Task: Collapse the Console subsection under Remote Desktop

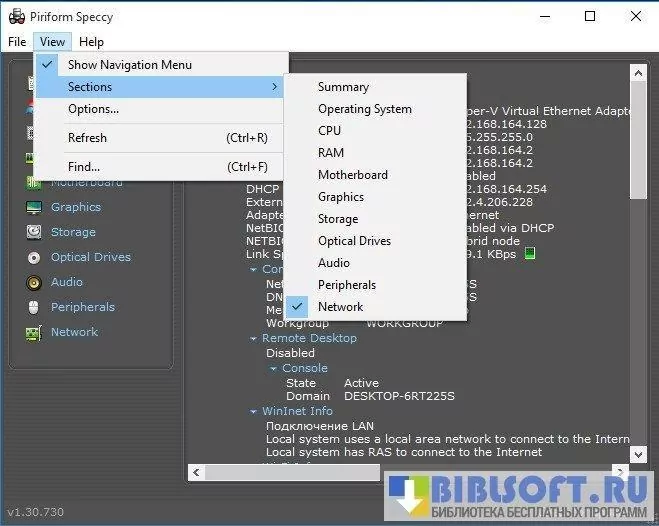Action: pyautogui.click(x=272, y=369)
